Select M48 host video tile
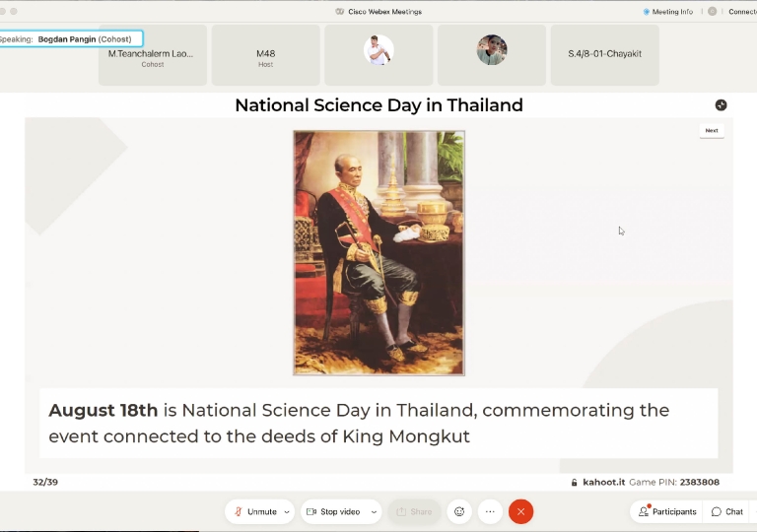Image resolution: width=757 pixels, height=532 pixels. pyautogui.click(x=265, y=55)
